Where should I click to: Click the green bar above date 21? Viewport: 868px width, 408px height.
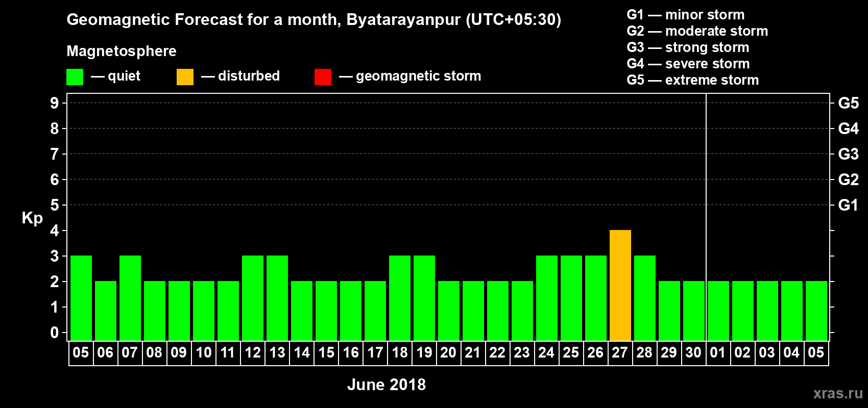473,311
